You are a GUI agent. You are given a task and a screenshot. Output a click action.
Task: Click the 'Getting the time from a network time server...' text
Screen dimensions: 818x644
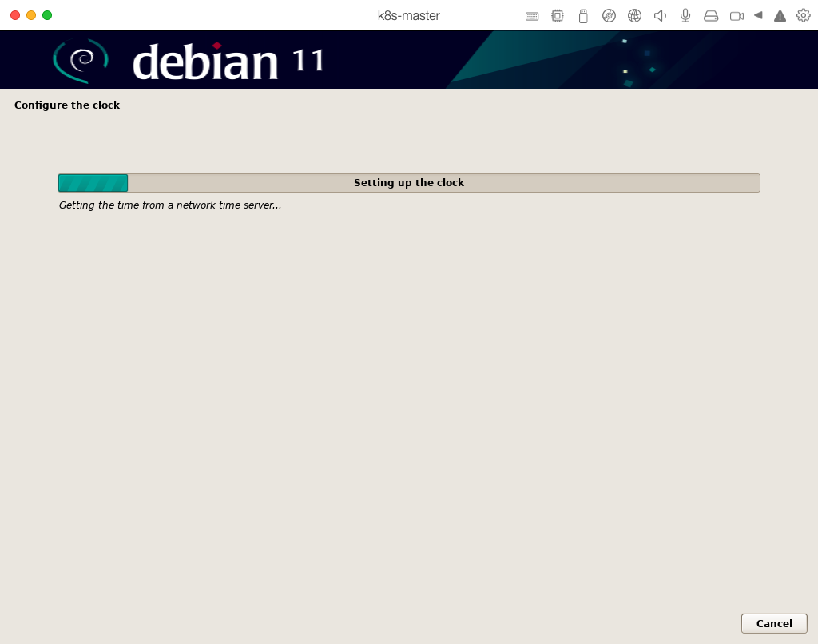[x=170, y=205]
